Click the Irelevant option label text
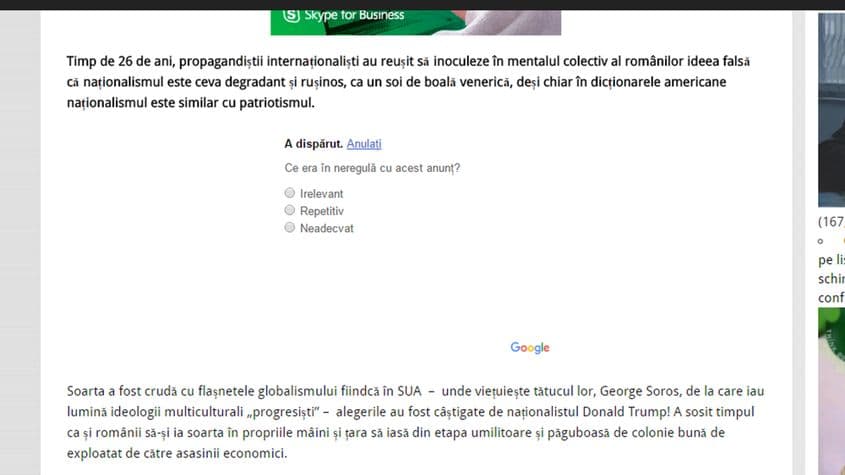This screenshot has height=475, width=845. [x=321, y=194]
